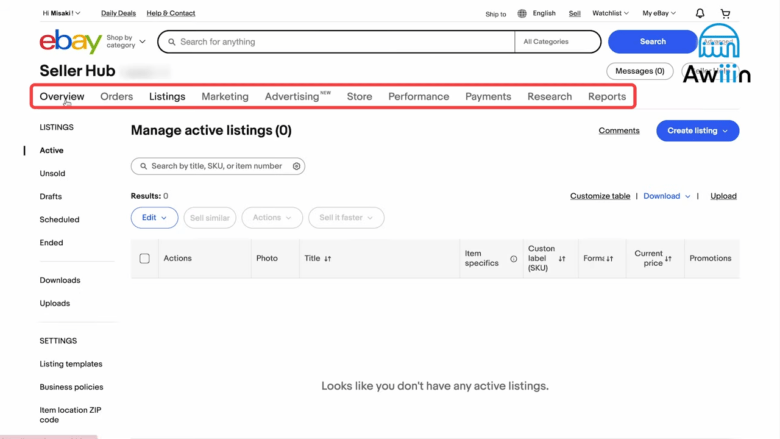
Task: Click the Actions column header
Action: pyautogui.click(x=178, y=259)
